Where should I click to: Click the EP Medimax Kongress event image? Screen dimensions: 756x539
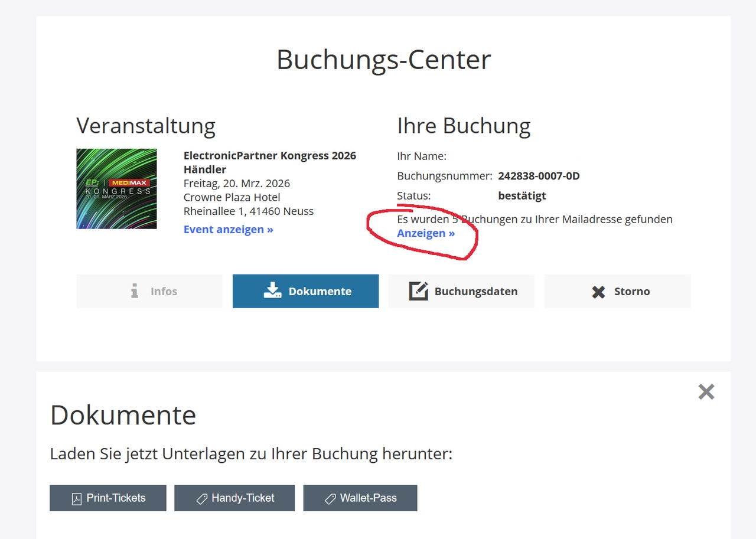point(116,189)
